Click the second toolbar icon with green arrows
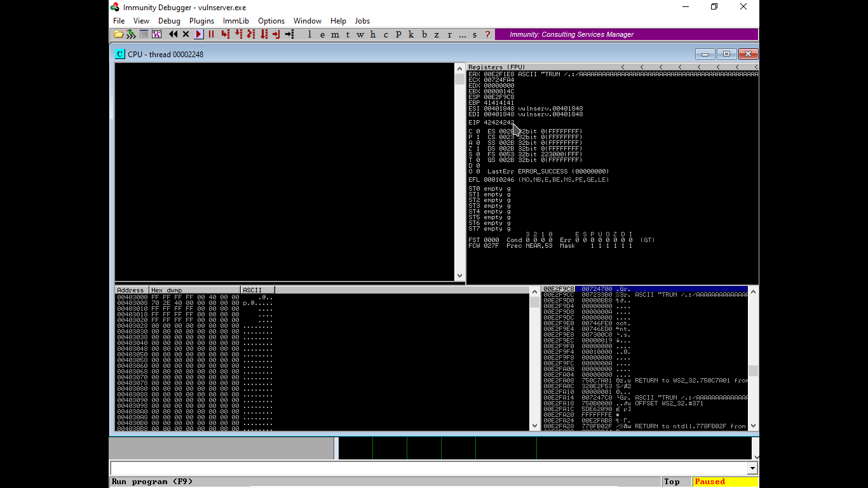Image resolution: width=868 pixels, height=488 pixels. (x=131, y=34)
